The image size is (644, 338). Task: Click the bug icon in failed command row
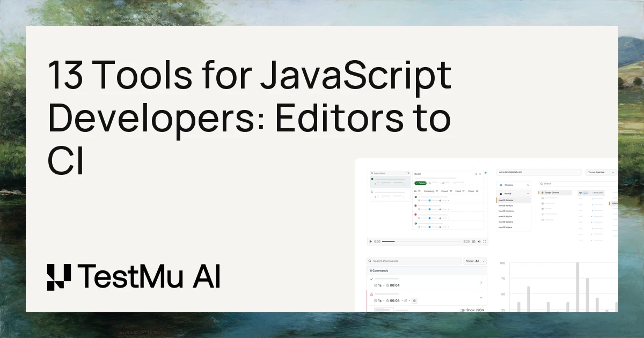414,300
